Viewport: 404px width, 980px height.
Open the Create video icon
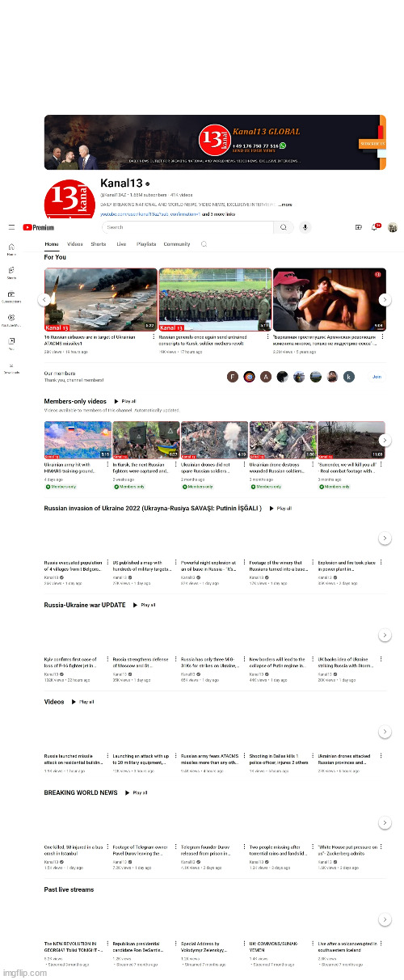click(359, 228)
